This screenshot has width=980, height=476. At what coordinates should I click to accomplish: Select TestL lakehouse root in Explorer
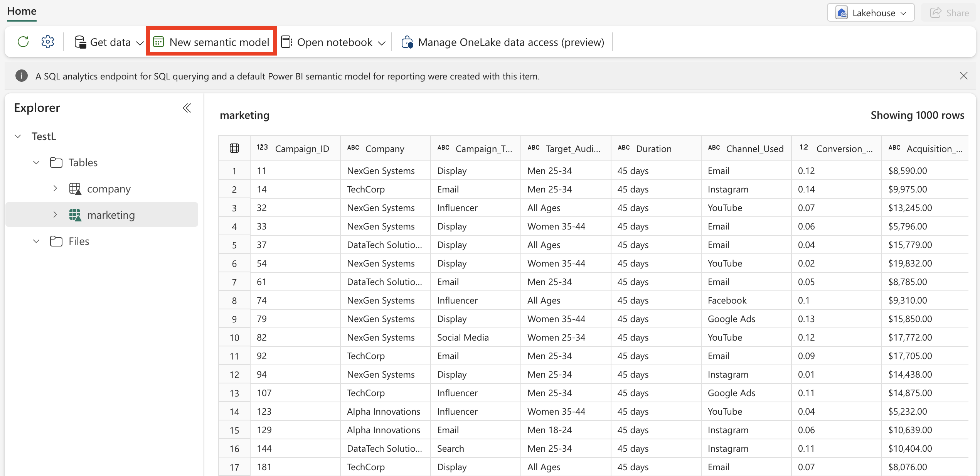(44, 136)
